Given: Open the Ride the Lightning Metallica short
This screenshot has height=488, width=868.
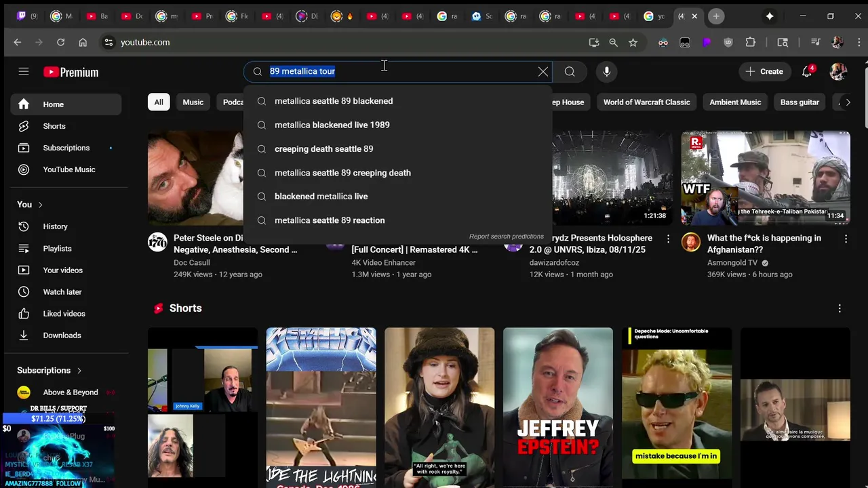Looking at the screenshot, I should coord(321,407).
